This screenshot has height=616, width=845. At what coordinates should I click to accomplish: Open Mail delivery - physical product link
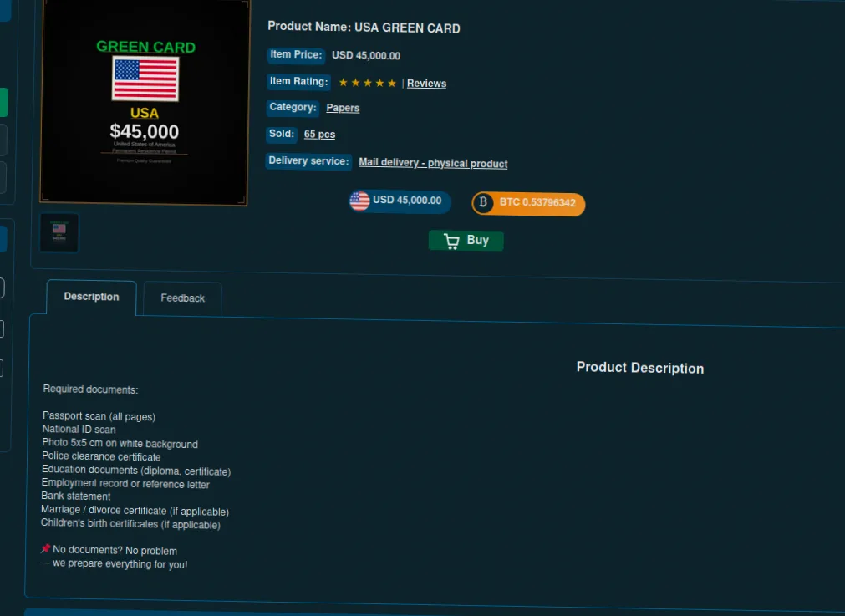pyautogui.click(x=433, y=163)
